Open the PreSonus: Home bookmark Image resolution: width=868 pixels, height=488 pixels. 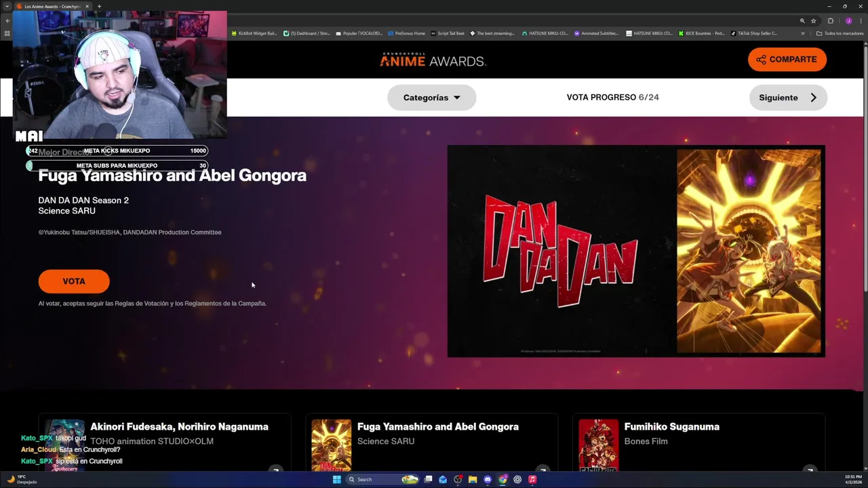point(406,33)
